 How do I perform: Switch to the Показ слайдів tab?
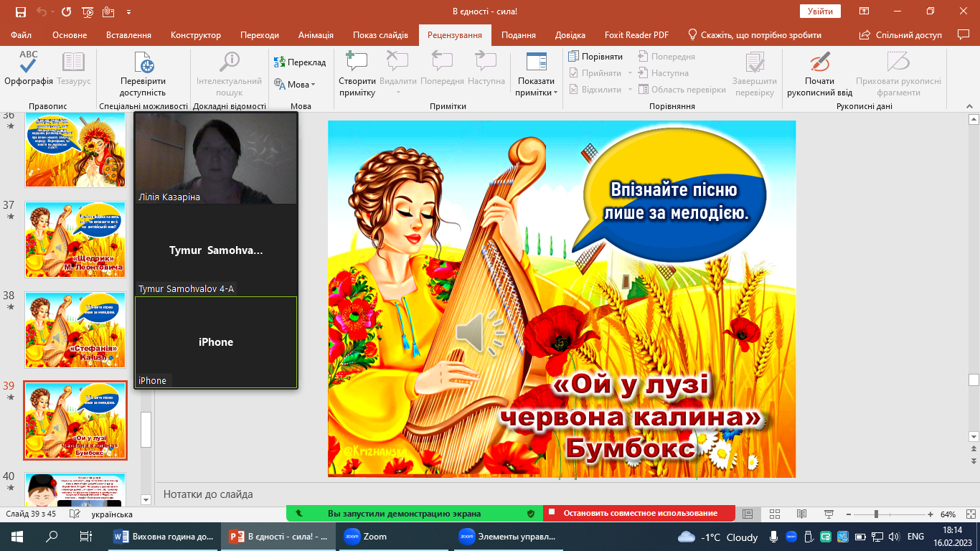[380, 34]
